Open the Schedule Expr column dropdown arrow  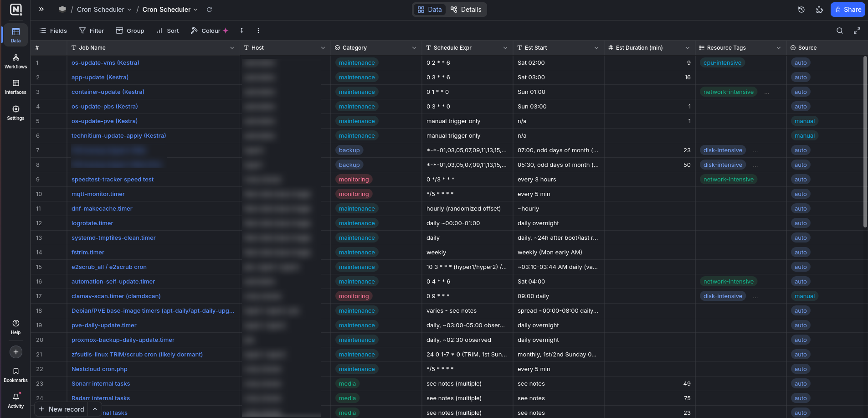pos(505,48)
